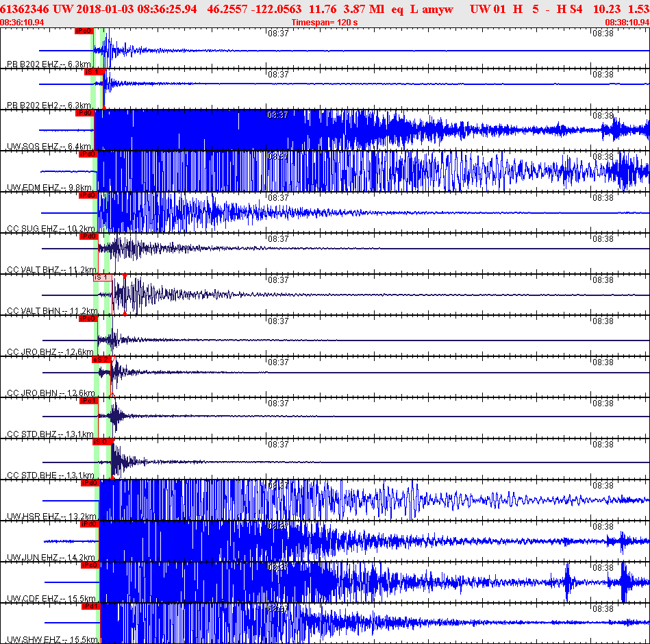Select the iS 1 pick flag on PB B202 EH2
This screenshot has width=650, height=644.
[93, 72]
